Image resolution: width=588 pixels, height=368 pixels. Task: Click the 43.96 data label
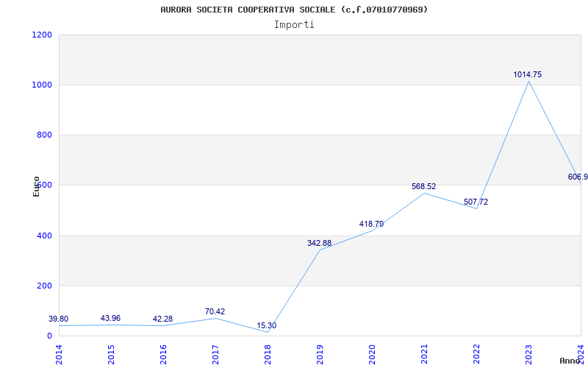tap(110, 318)
